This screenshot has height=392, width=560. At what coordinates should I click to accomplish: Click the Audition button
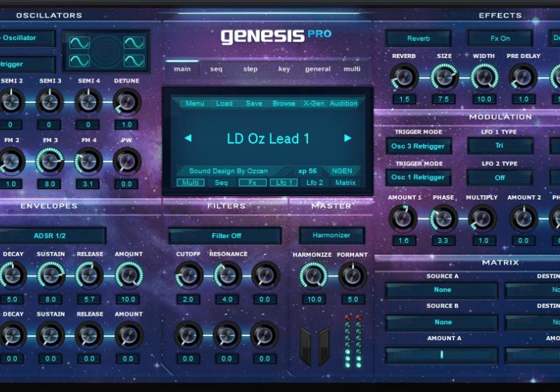click(x=344, y=103)
